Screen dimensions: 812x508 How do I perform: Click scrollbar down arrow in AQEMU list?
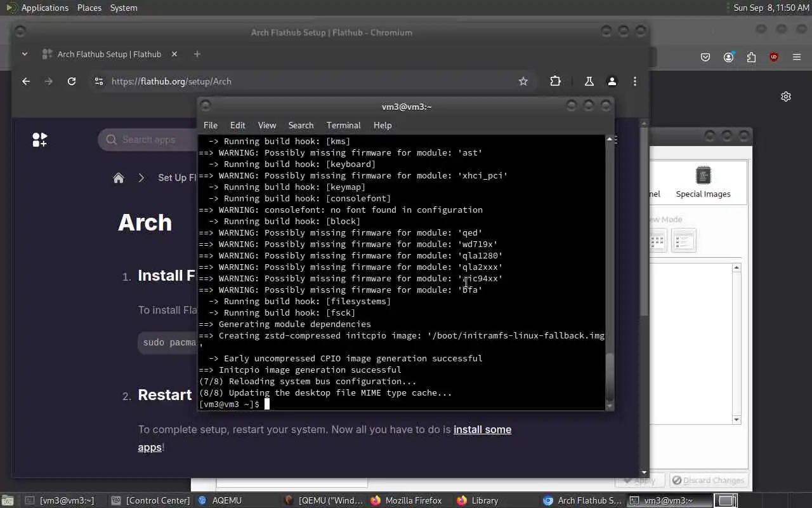click(737, 420)
